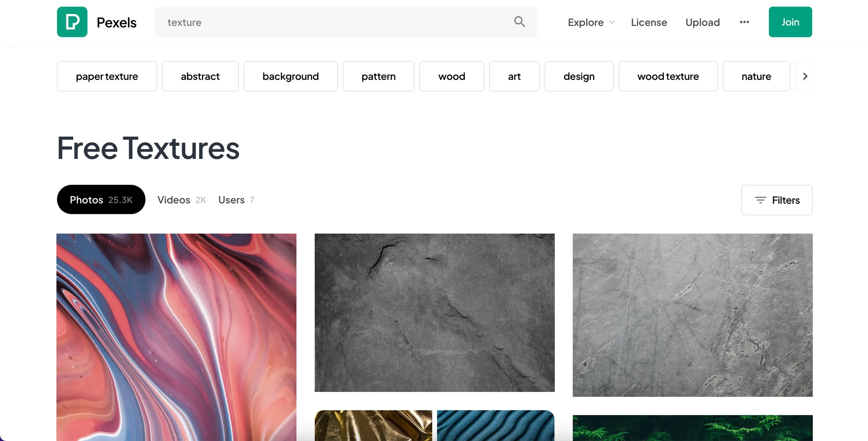The height and width of the screenshot is (441, 868).
Task: Click the Join button
Action: coord(790,22)
